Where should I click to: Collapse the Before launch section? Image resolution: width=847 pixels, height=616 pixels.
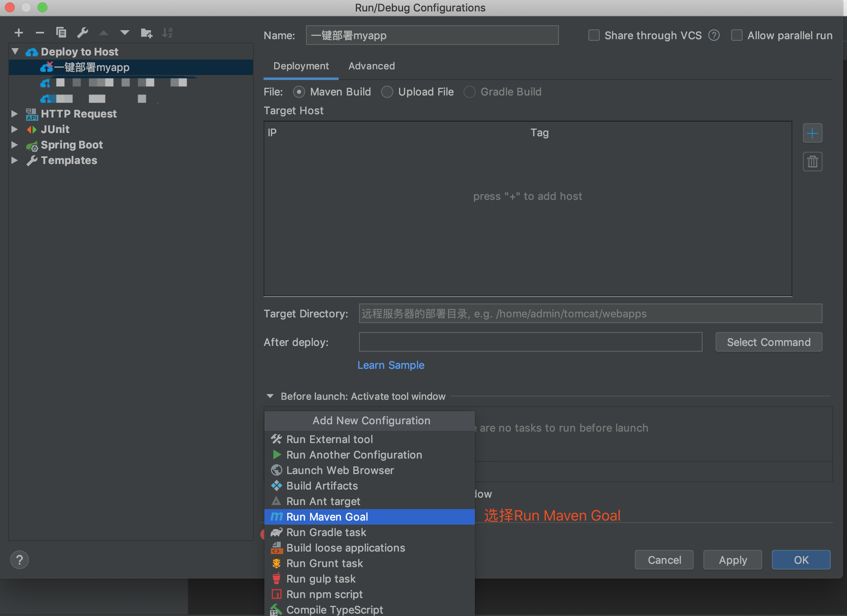point(270,396)
